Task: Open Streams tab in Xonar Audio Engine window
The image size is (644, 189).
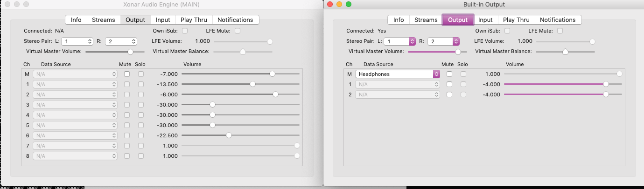Action: 103,20
